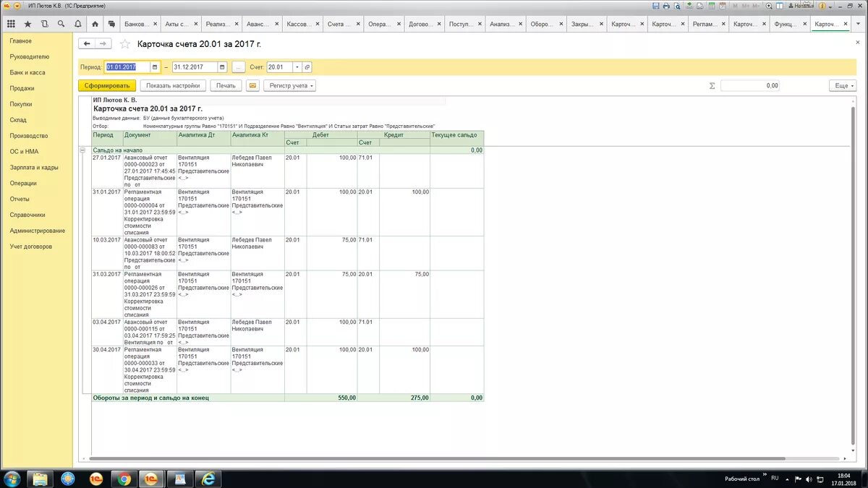Image resolution: width=868 pixels, height=488 pixels.
Task: Expand the Счет 20.01 dropdown arrow
Action: click(297, 67)
